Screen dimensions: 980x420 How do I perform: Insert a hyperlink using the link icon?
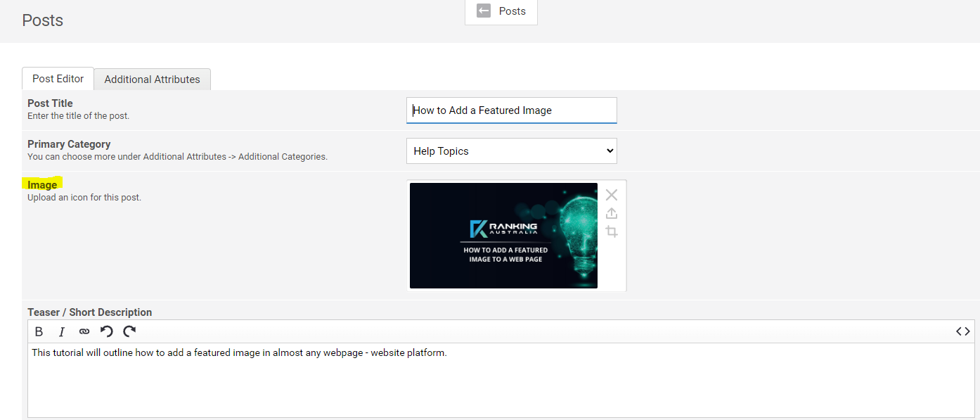84,331
